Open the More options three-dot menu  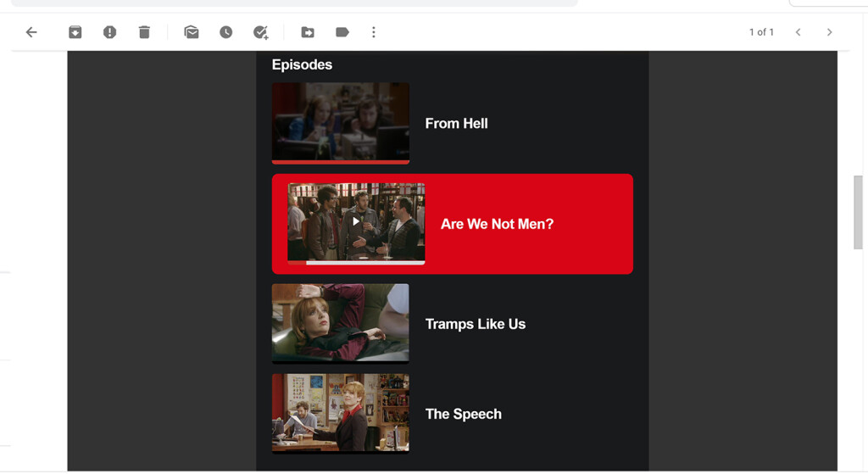[x=374, y=32]
